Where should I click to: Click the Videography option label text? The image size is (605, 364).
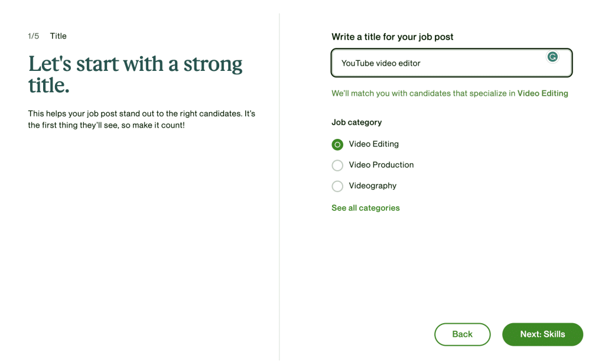point(372,186)
